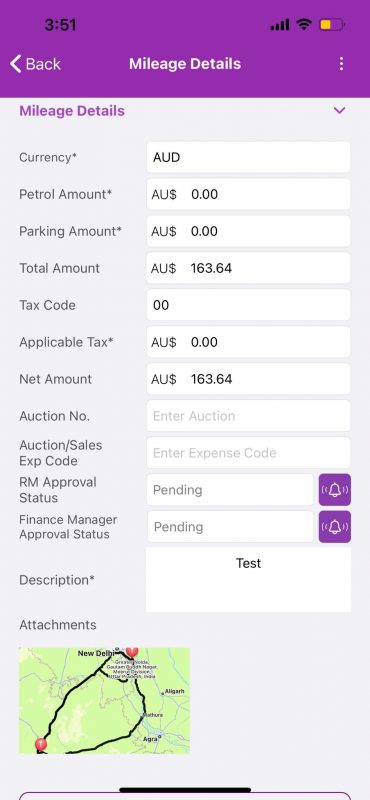This screenshot has width=370, height=800.
Task: Click the Description text box with Test
Action: (x=249, y=580)
